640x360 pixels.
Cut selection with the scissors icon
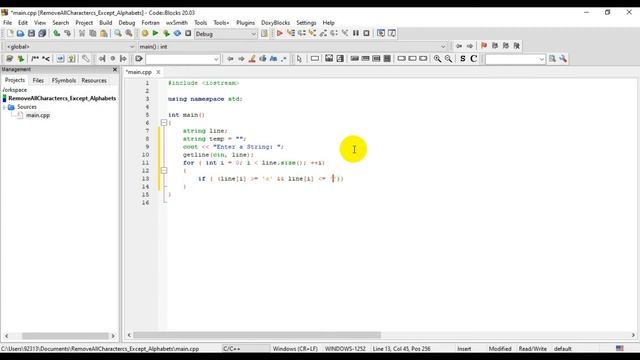click(82, 33)
